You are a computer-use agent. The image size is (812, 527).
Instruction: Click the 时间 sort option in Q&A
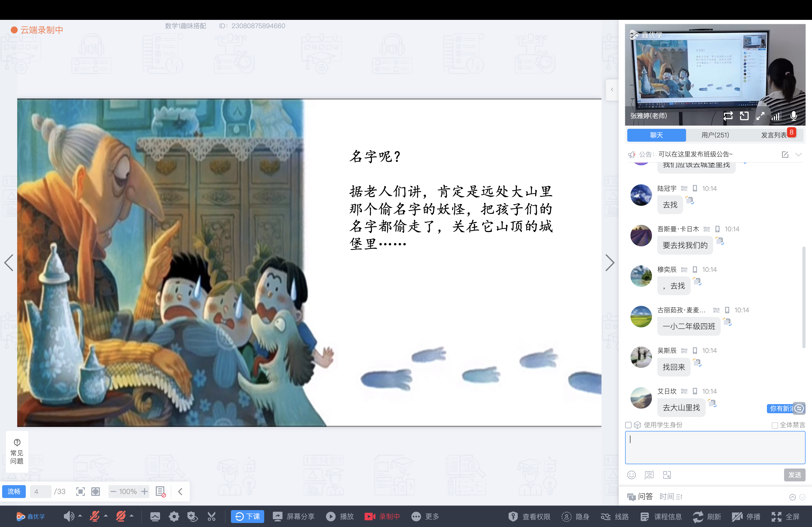pos(670,497)
